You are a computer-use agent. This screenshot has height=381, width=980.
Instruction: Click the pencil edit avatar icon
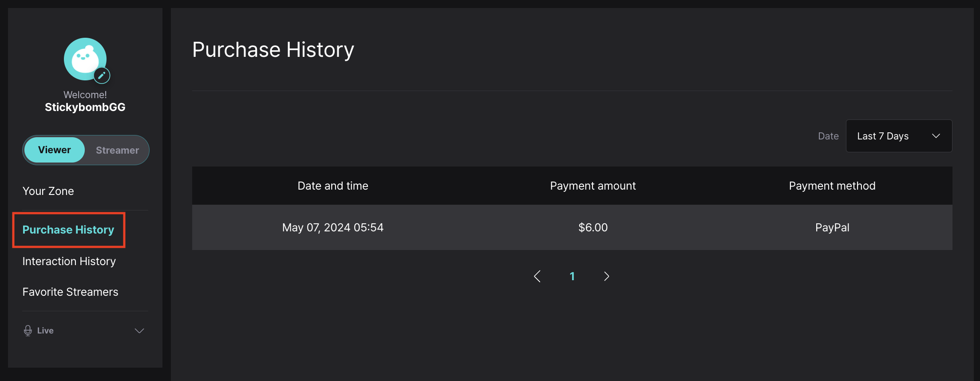(102, 75)
